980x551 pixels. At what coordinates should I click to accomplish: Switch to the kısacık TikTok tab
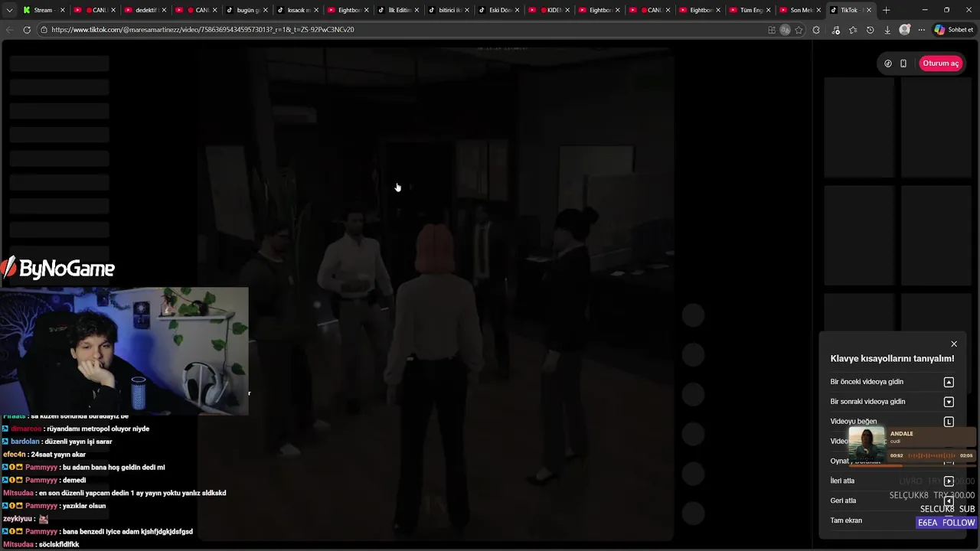point(298,10)
